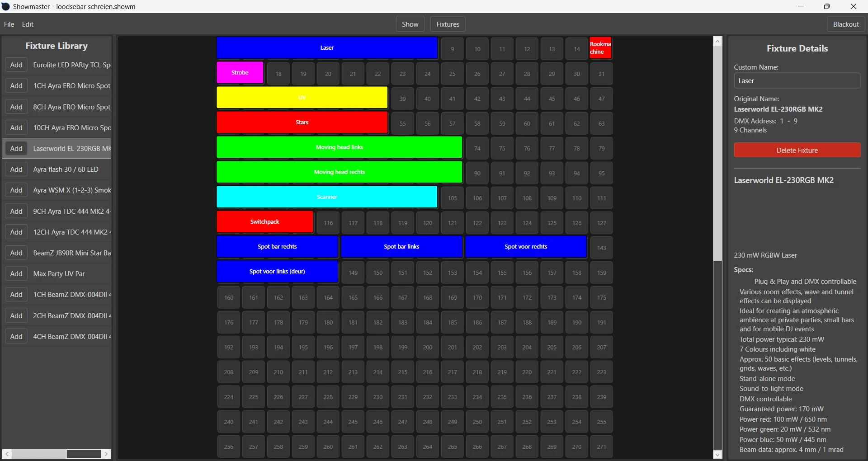Select the blue Laser fixture tile
The image size is (868, 461).
[x=327, y=47]
